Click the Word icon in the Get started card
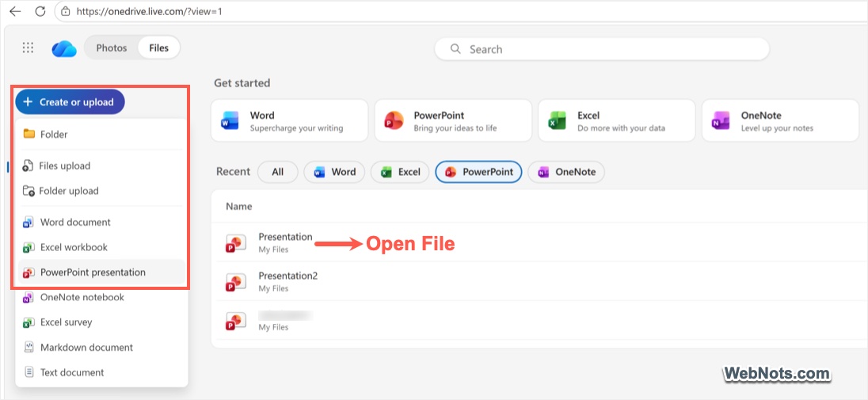The width and height of the screenshot is (868, 400). (230, 120)
